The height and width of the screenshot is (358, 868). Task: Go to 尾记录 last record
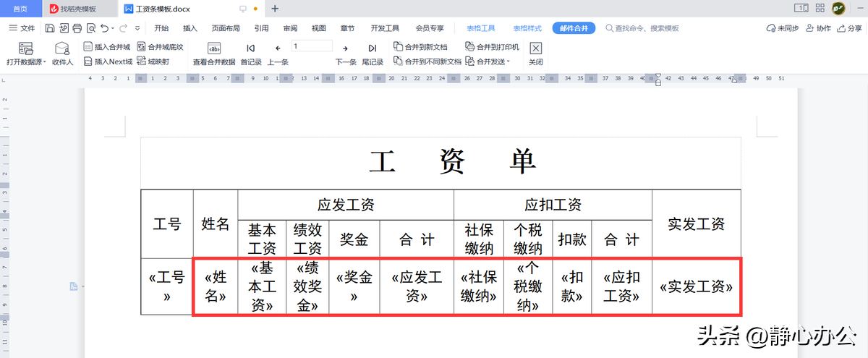tap(373, 54)
